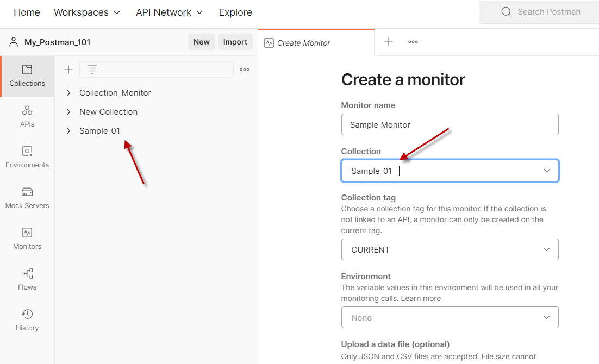
Task: Expand the Collection_Monitor collection
Action: [x=68, y=92]
